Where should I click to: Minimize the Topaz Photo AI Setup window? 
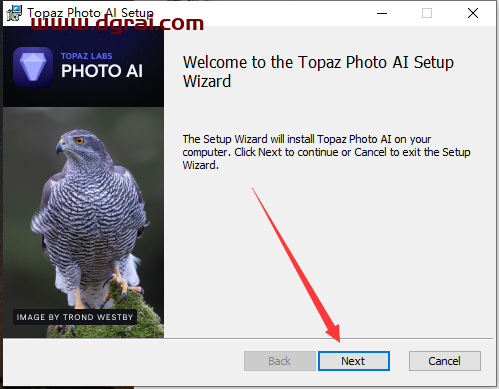pos(382,13)
